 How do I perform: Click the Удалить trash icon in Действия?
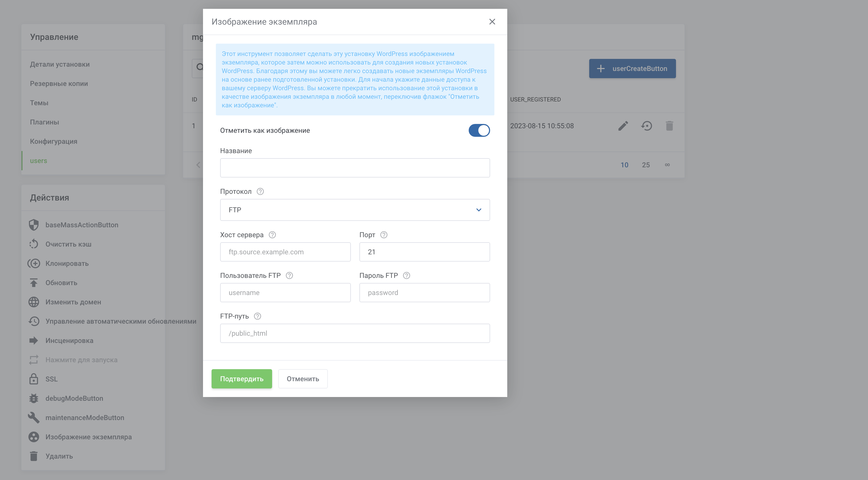(34, 456)
